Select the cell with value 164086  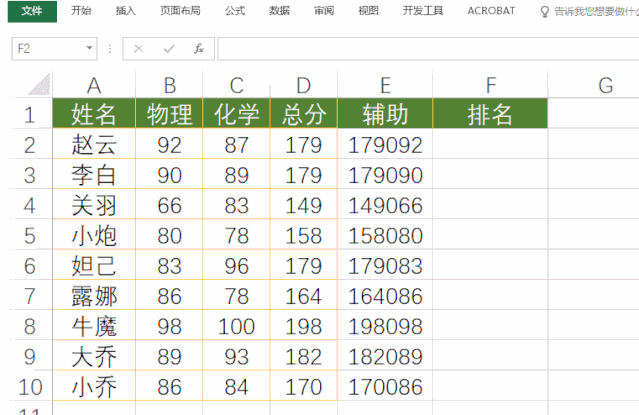[385, 296]
